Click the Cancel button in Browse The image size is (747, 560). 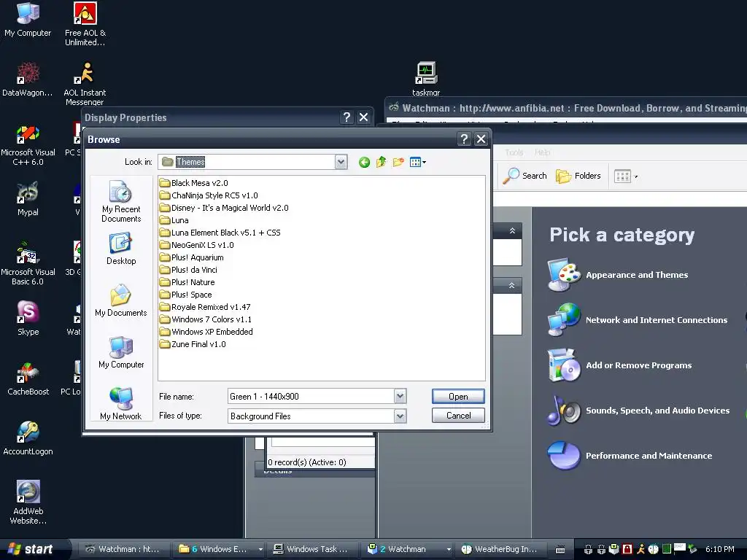coord(458,416)
